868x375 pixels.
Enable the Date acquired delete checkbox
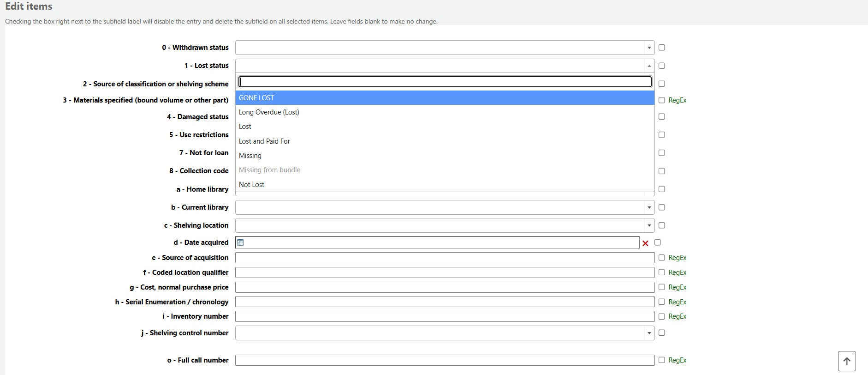(x=658, y=242)
